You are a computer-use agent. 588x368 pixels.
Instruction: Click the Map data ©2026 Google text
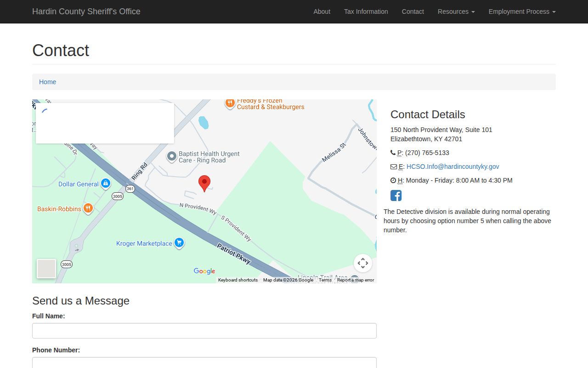288,280
